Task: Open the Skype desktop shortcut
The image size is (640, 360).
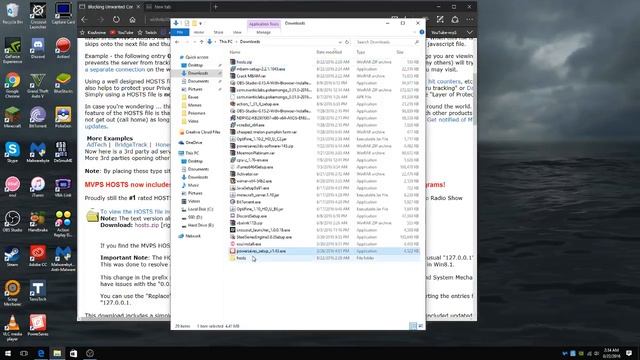Action: coord(12,152)
